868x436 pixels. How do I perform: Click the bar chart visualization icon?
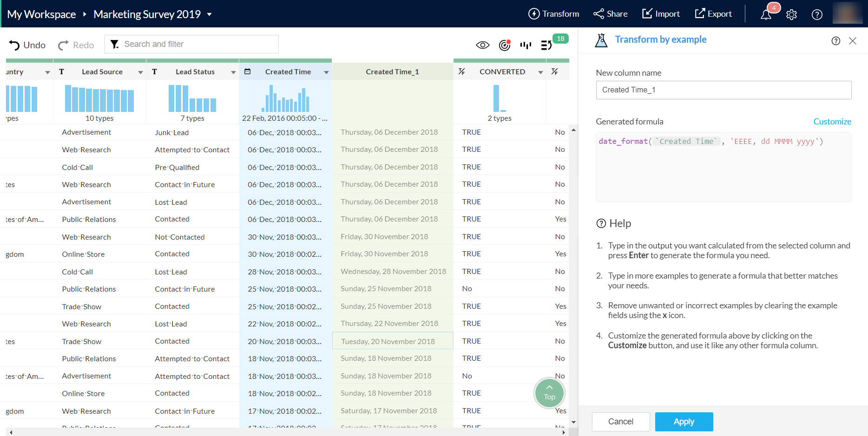pyautogui.click(x=526, y=45)
